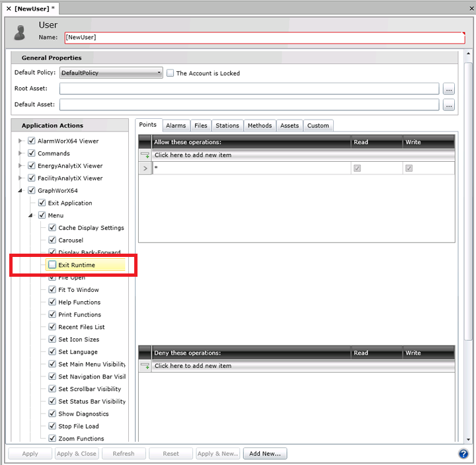The image size is (476, 465).
Task: Click the browse ellipsis button for Root Asset
Action: (449, 89)
